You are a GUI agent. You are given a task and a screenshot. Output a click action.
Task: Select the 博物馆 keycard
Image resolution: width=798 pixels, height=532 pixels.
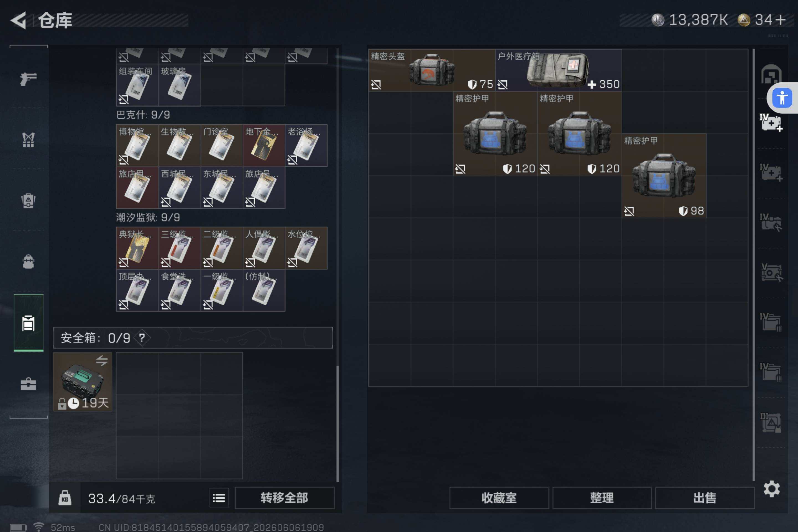(137, 145)
